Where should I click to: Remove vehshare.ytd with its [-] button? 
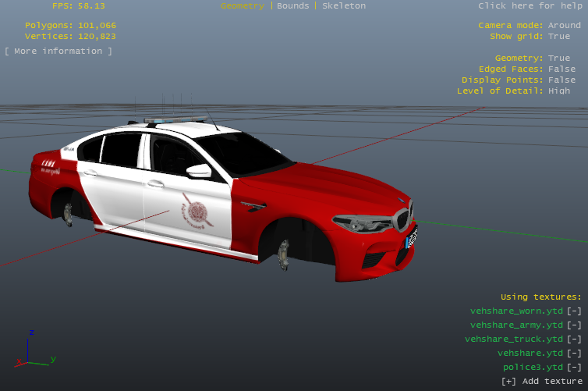574,353
